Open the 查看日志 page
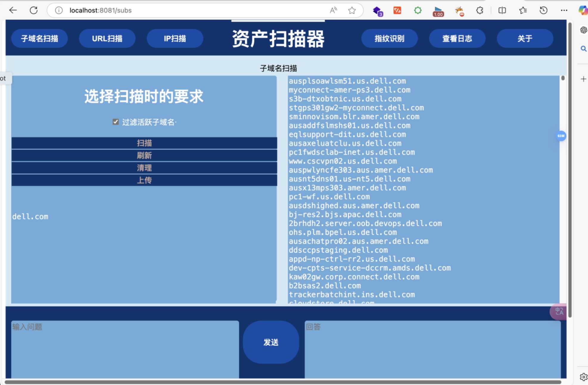The height and width of the screenshot is (385, 588). coord(457,38)
